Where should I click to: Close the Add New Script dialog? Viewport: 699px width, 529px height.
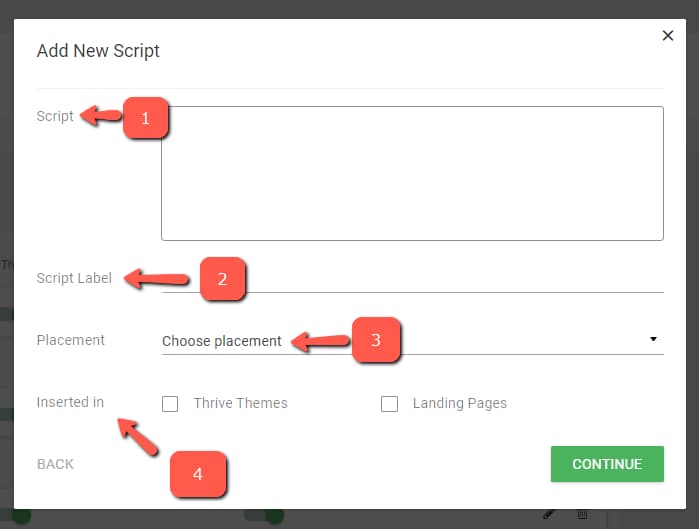[x=668, y=36]
